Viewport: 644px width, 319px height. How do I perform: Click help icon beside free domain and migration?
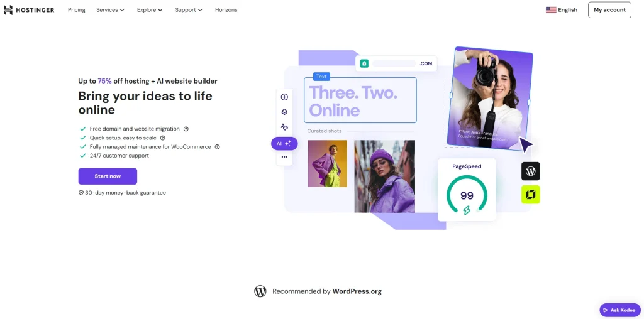pos(186,129)
